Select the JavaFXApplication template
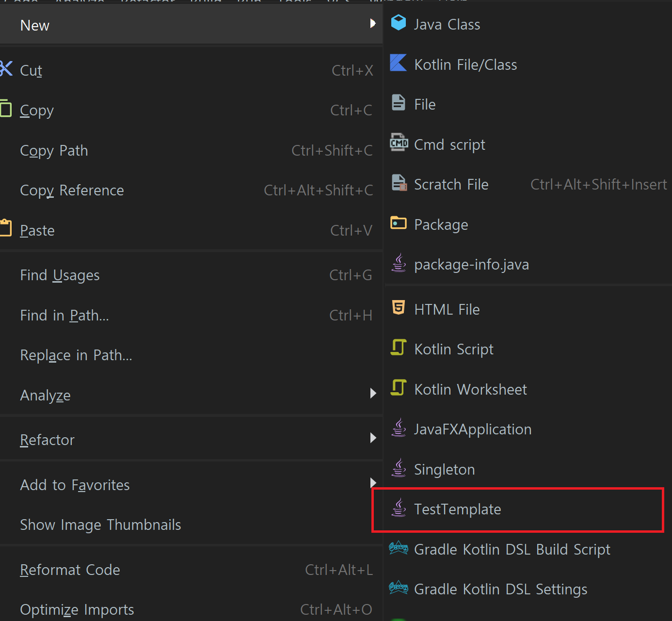672x621 pixels. pyautogui.click(x=528, y=429)
